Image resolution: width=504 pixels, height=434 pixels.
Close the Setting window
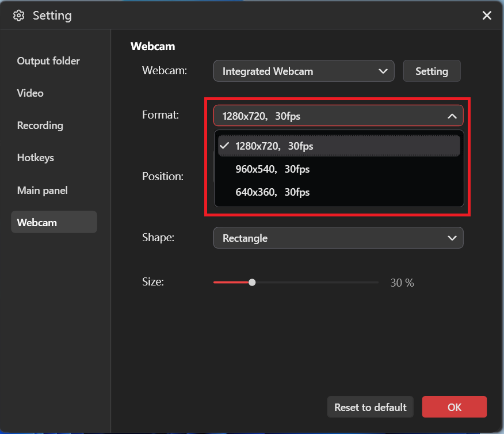(x=487, y=16)
